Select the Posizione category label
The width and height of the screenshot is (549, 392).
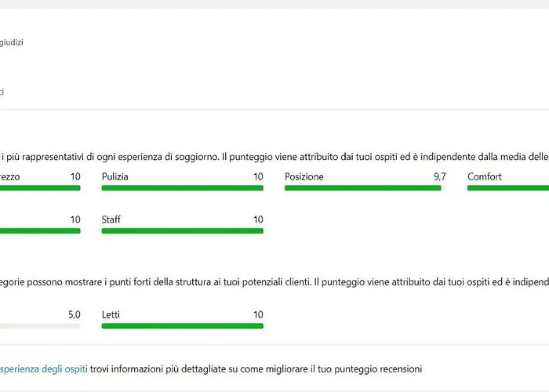[x=304, y=177]
